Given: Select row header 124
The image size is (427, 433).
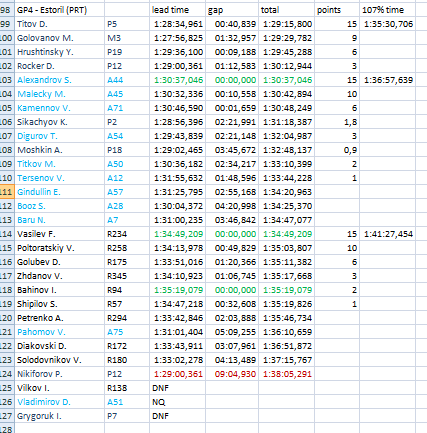Looking at the screenshot, I should coord(7,374).
